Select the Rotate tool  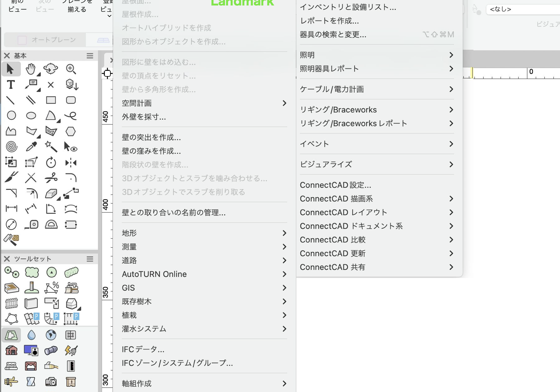pos(51,162)
